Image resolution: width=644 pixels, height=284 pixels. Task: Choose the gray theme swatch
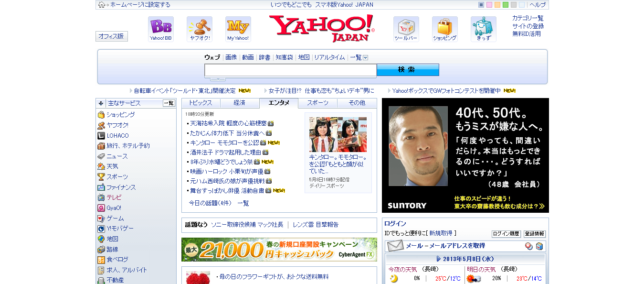point(514,5)
